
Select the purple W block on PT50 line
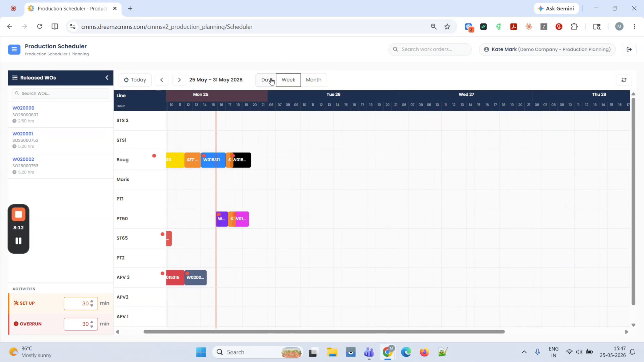tap(222, 219)
